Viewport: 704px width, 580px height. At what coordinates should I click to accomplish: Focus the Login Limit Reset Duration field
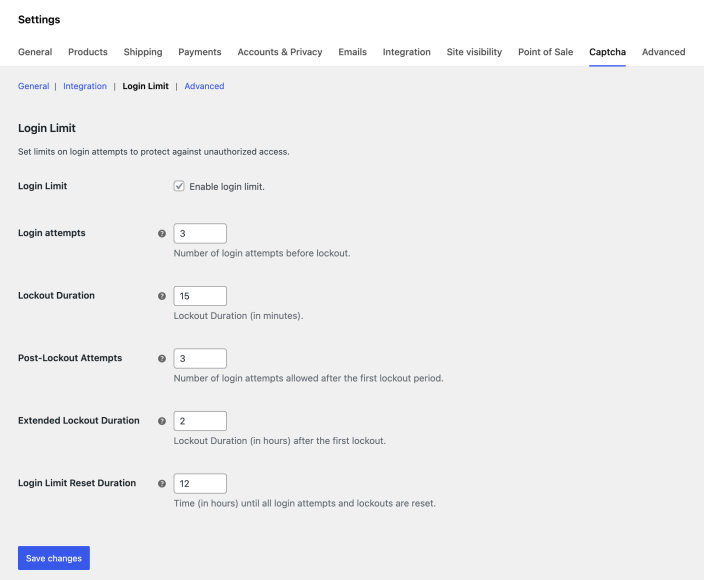(x=200, y=483)
